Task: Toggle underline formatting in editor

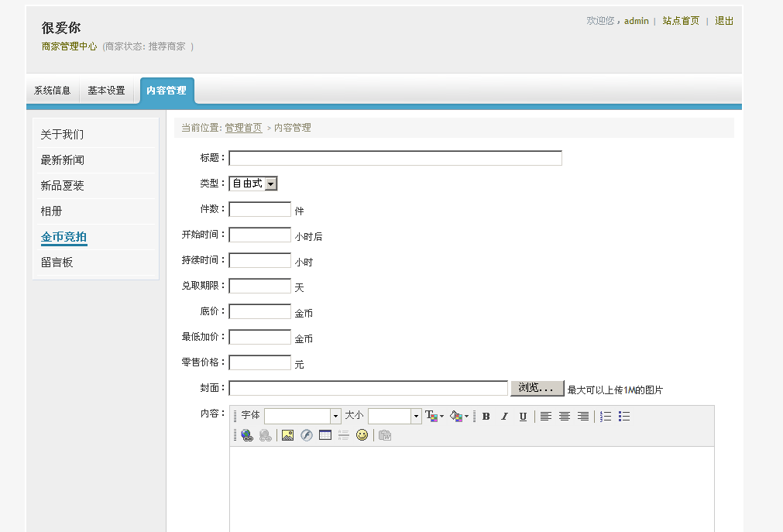Action: pyautogui.click(x=523, y=416)
